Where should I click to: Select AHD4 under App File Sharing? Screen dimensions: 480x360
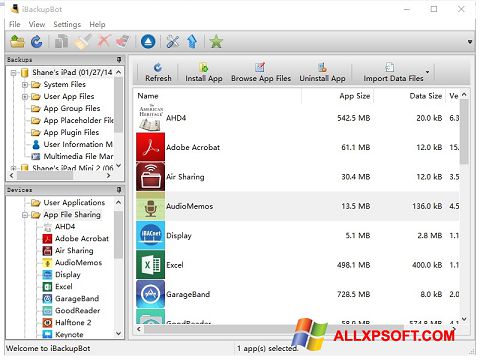pos(65,227)
